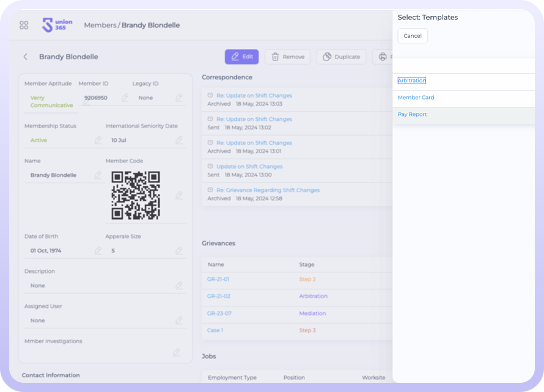Pick the Pay Report template
The image size is (544, 392).
tap(412, 115)
